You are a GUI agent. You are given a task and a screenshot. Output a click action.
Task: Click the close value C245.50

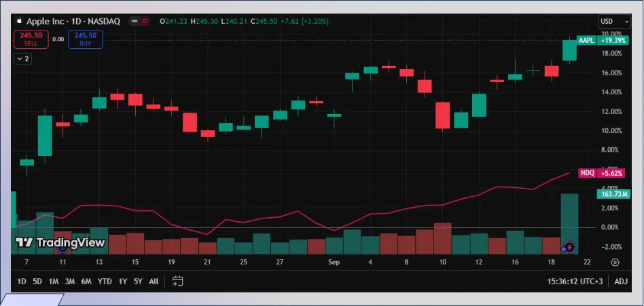[264, 21]
